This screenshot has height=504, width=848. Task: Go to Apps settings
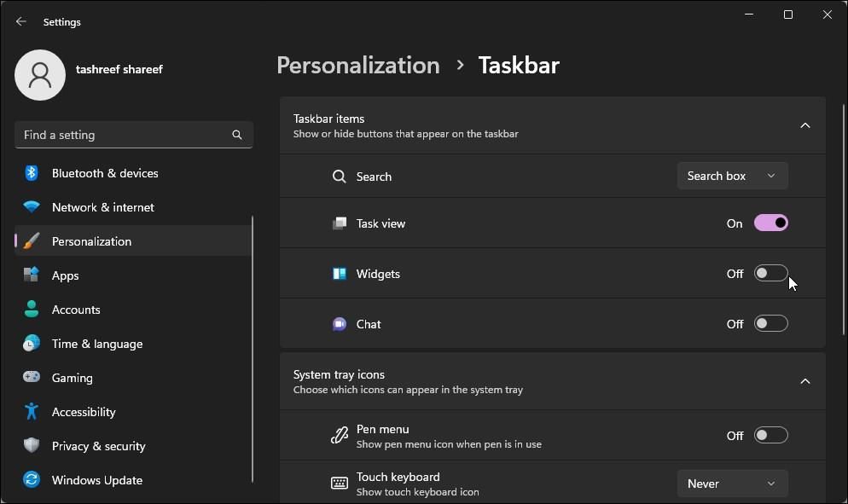[133, 275]
